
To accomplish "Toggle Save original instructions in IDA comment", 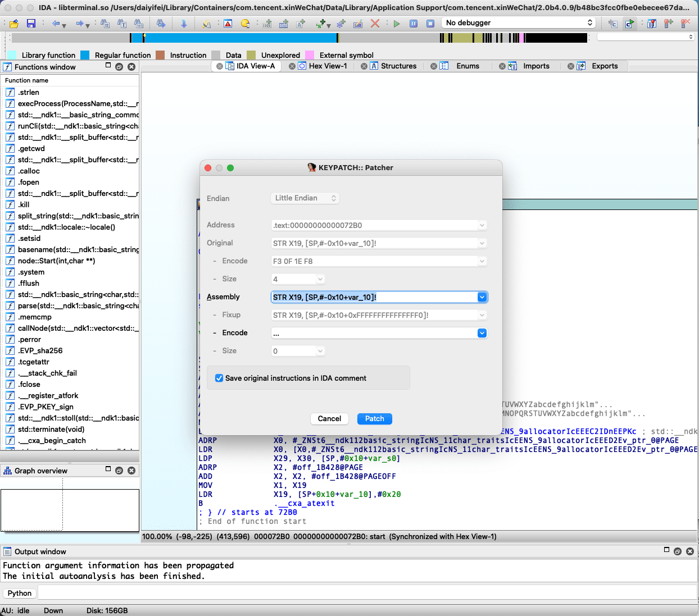I will pyautogui.click(x=219, y=378).
